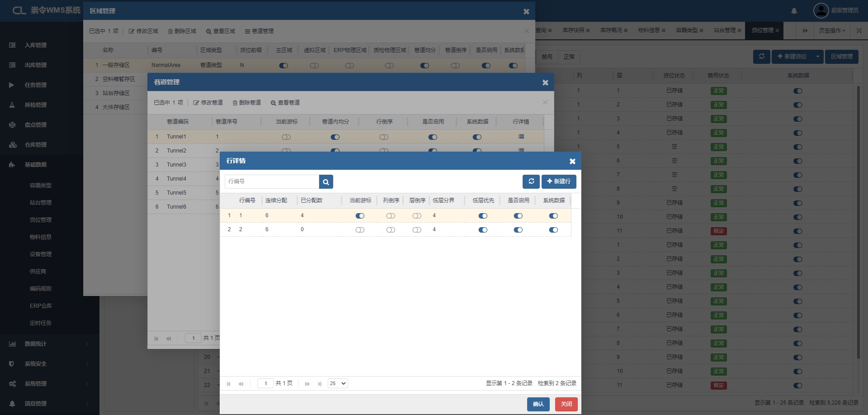
Task: Click the 行编号 search input
Action: (x=272, y=181)
